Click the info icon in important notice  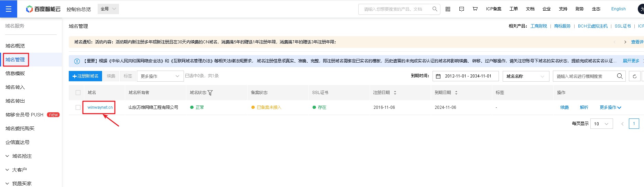77,61
